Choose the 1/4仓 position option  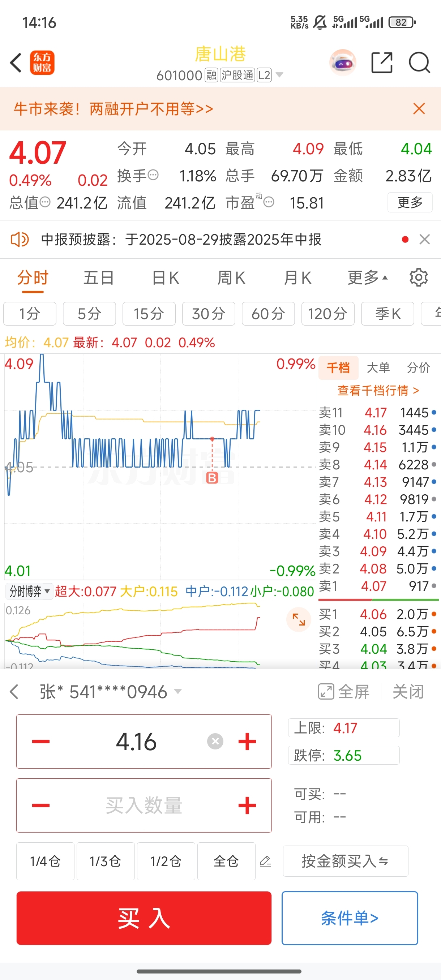pos(45,861)
